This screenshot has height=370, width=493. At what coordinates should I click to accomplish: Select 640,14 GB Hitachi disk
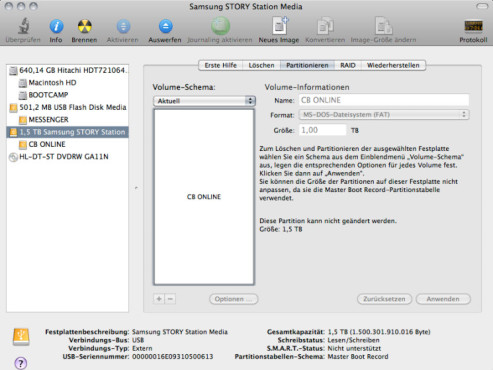click(68, 70)
